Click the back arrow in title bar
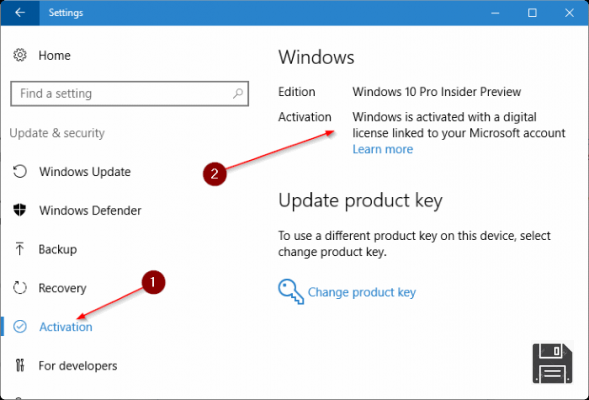 pos(20,12)
